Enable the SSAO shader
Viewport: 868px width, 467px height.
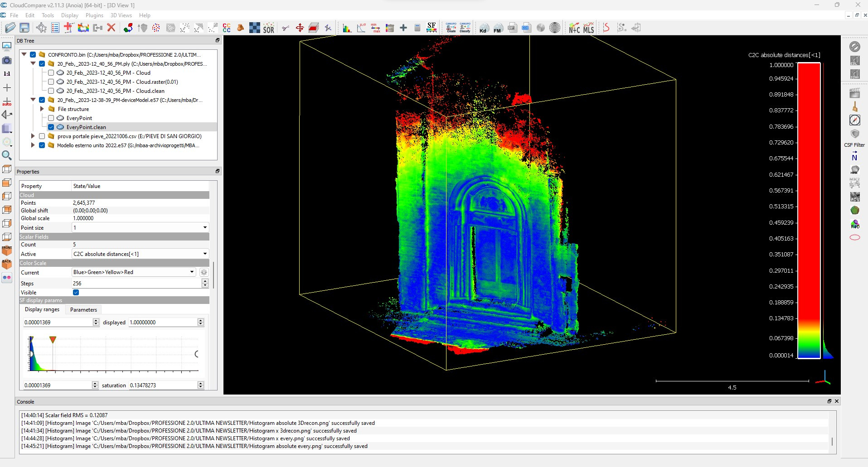click(855, 74)
